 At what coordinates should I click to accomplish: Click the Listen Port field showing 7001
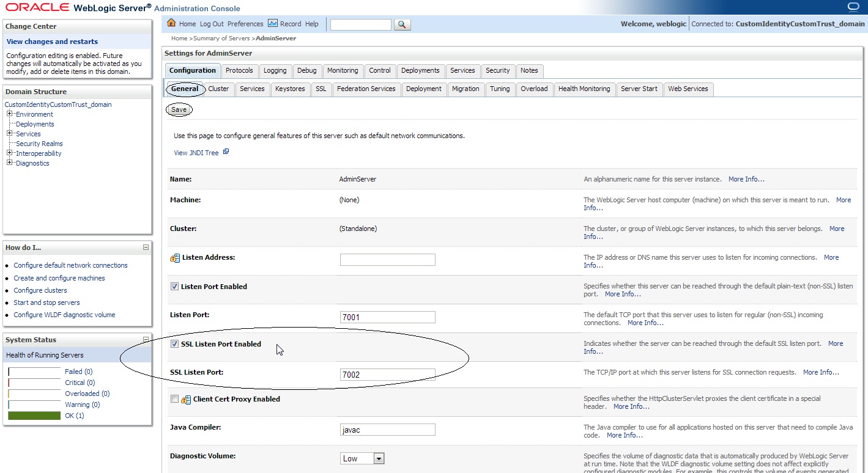(388, 317)
